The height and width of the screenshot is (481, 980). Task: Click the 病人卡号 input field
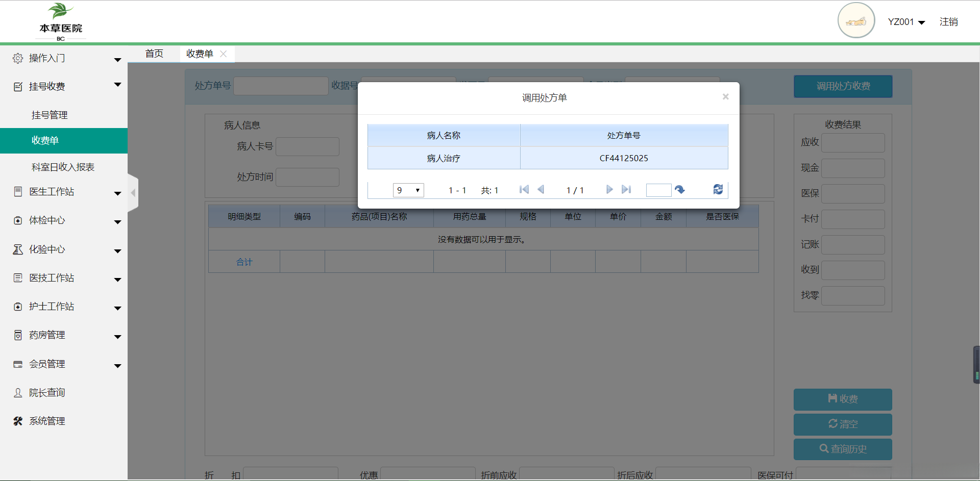[307, 147]
